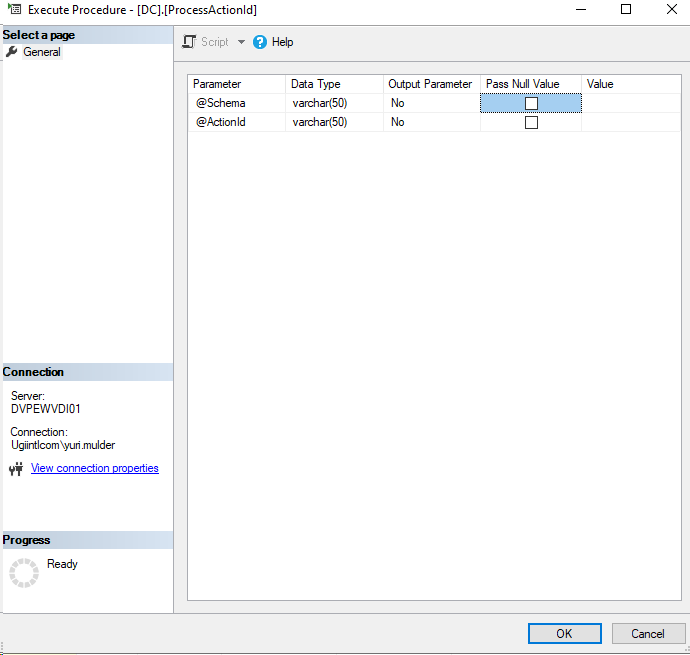Click the Output Parameter column header
Screen dimensions: 690x655
(x=431, y=84)
